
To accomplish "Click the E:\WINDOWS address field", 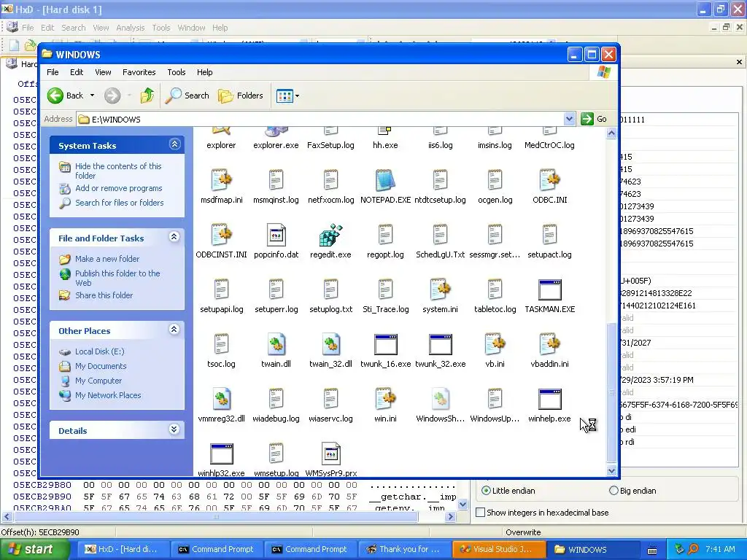I will (320, 119).
